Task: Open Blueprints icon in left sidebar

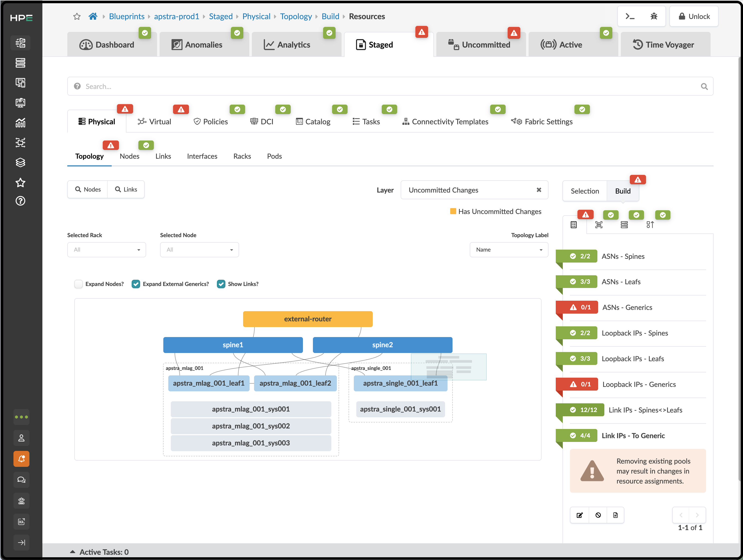Action: [x=20, y=43]
